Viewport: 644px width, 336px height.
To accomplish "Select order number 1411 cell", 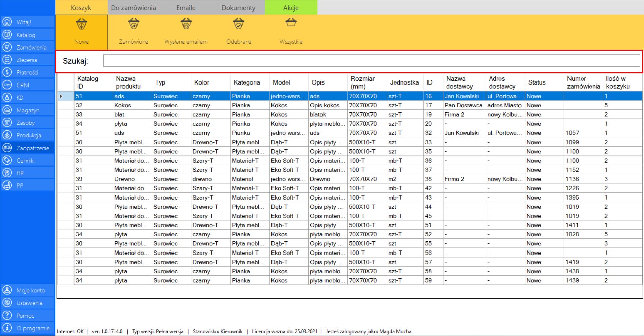I will pos(583,225).
